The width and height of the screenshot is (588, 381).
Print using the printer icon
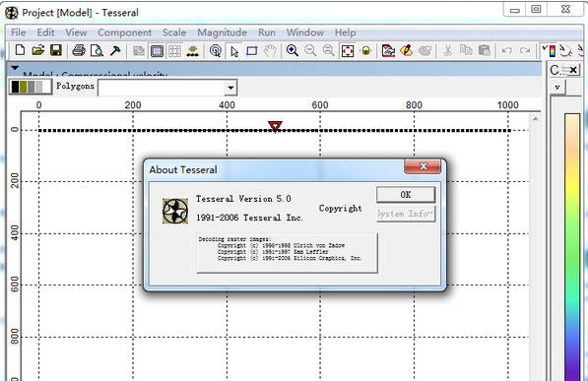tap(79, 50)
